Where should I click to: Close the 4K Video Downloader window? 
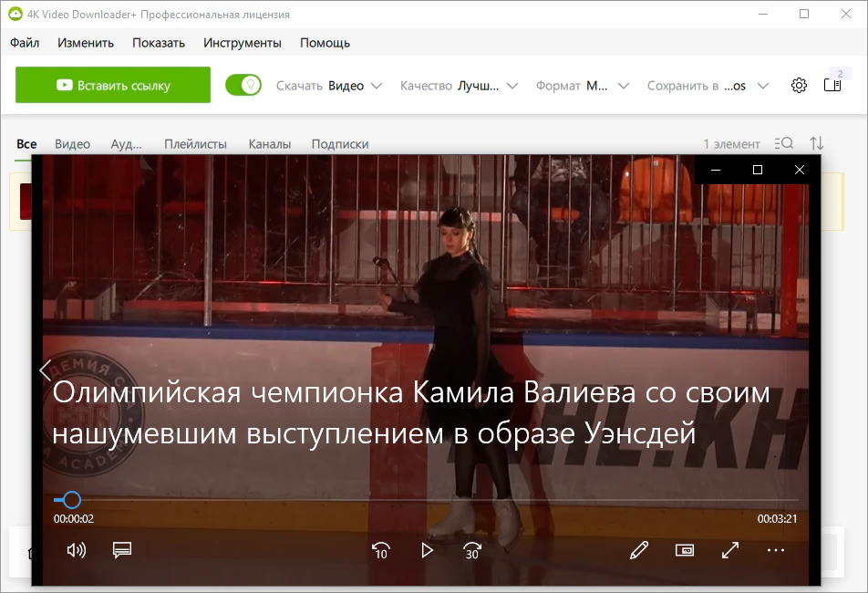(x=846, y=14)
